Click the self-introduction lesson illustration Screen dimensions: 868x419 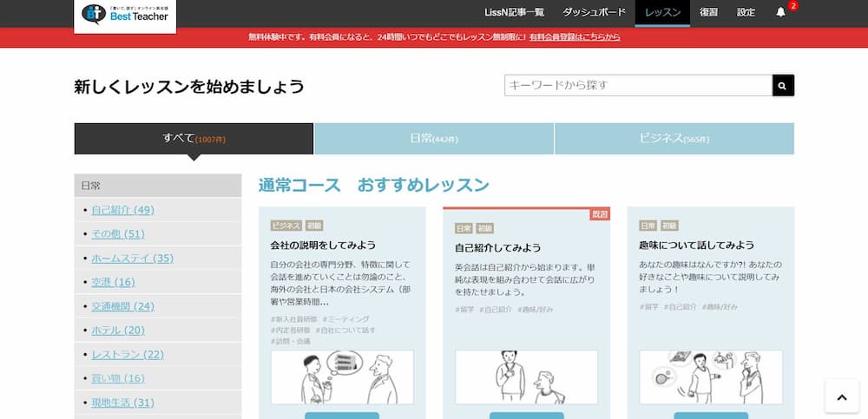527,377
